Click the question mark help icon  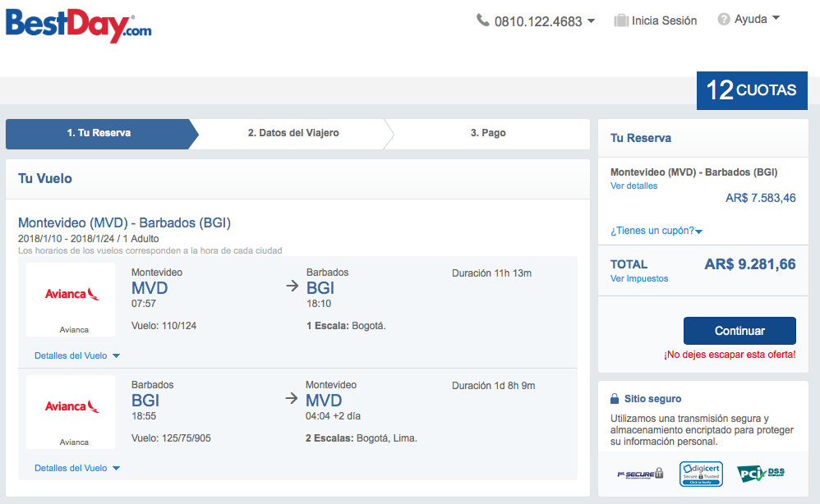pos(724,20)
